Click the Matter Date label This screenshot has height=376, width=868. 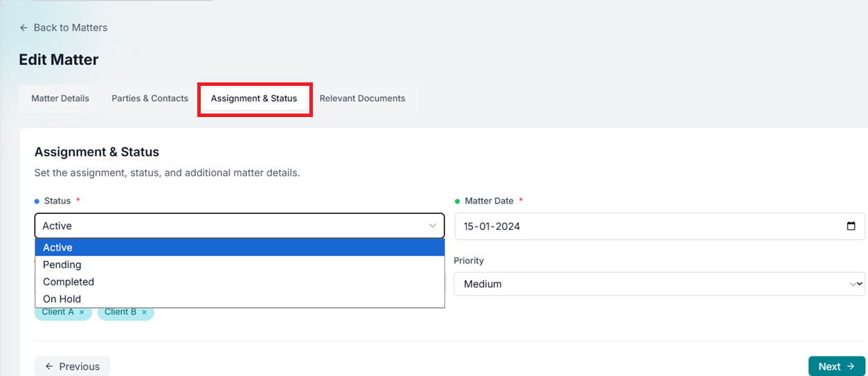[x=489, y=201]
